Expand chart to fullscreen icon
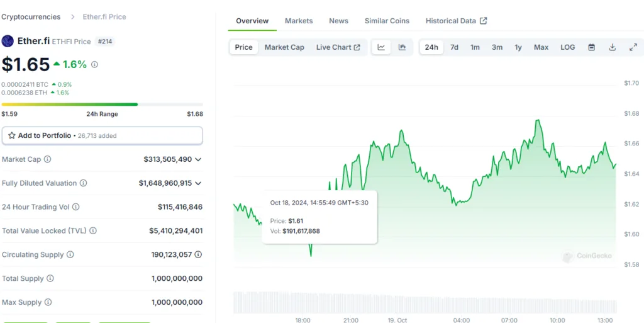 pyautogui.click(x=633, y=47)
